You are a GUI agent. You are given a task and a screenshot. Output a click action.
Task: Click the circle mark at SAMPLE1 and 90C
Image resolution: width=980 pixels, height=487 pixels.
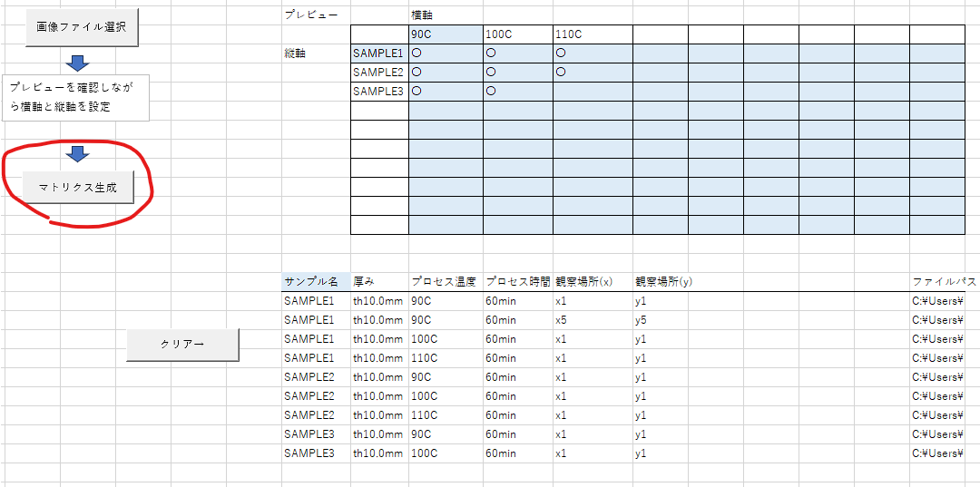[x=416, y=54]
